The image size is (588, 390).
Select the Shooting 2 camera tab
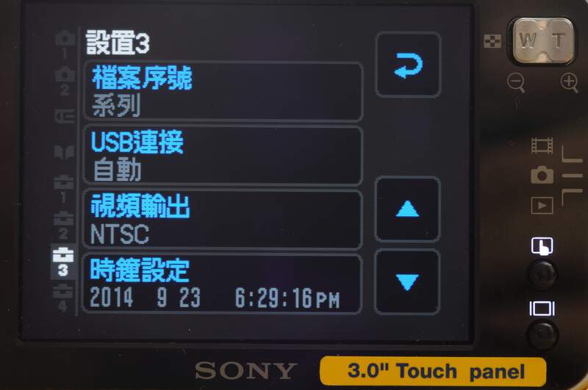pos(65,81)
